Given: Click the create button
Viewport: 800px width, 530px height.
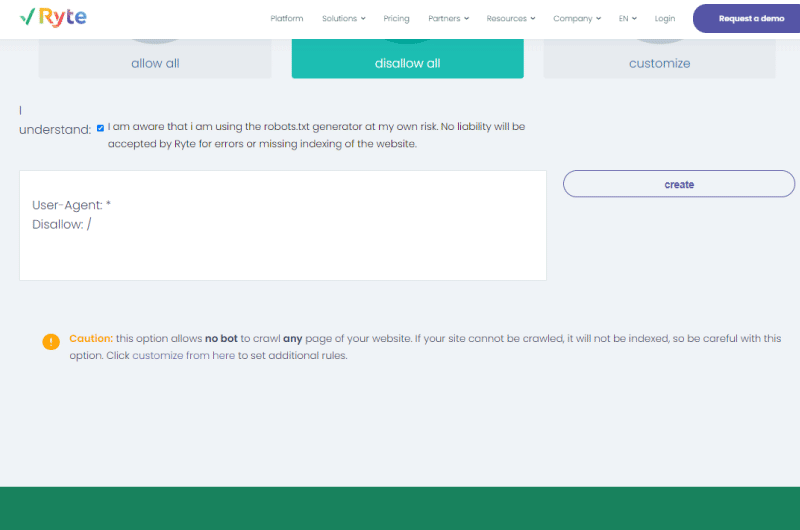Looking at the screenshot, I should point(679,184).
